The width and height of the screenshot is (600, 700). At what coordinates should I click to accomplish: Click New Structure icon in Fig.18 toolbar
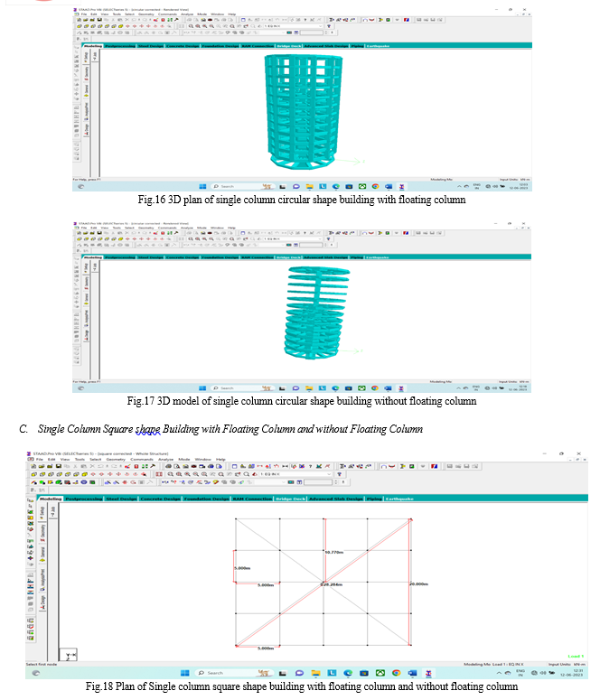coord(33,466)
